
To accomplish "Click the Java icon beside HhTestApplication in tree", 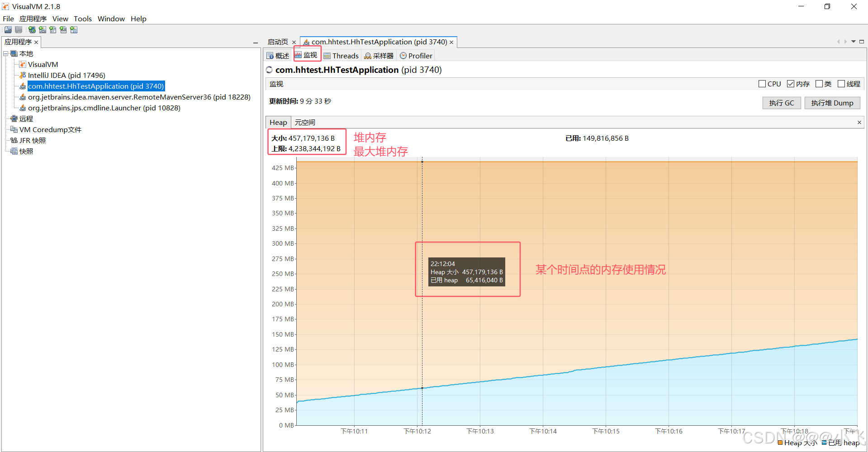I will pyautogui.click(x=23, y=86).
